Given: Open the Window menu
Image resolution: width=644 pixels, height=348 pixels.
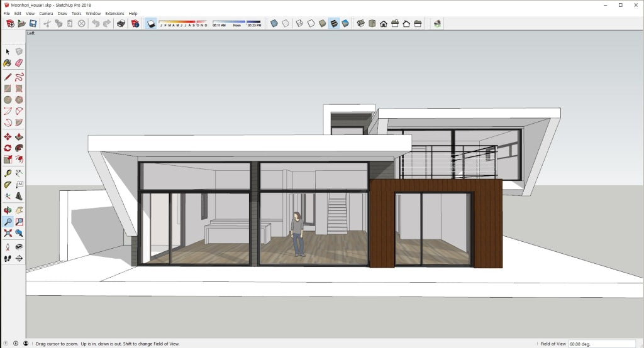Looking at the screenshot, I should (93, 14).
